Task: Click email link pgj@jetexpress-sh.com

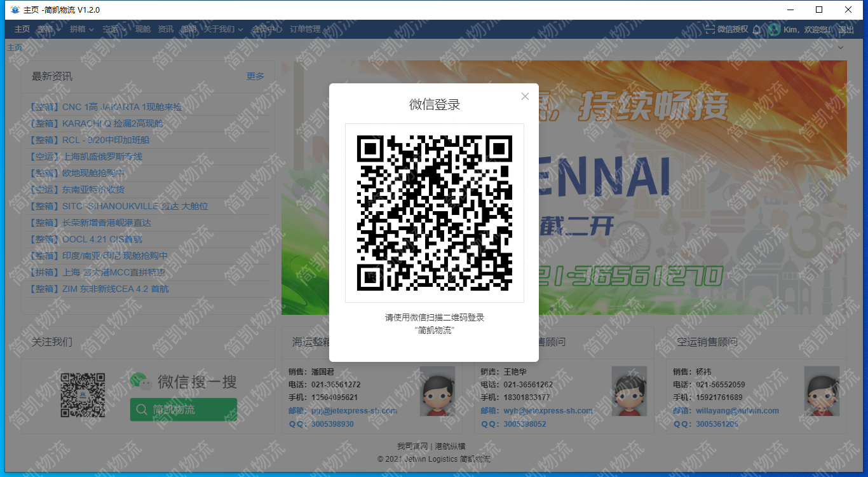Action: click(354, 411)
